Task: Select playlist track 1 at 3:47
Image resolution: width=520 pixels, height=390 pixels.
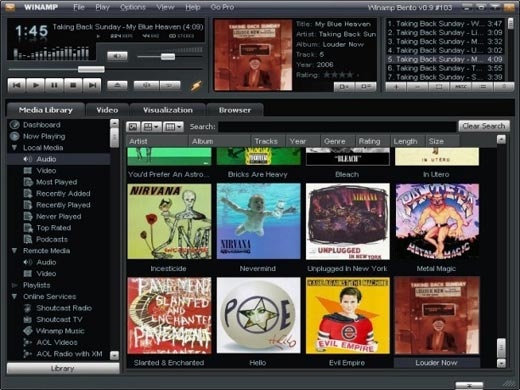Action: 445,24
